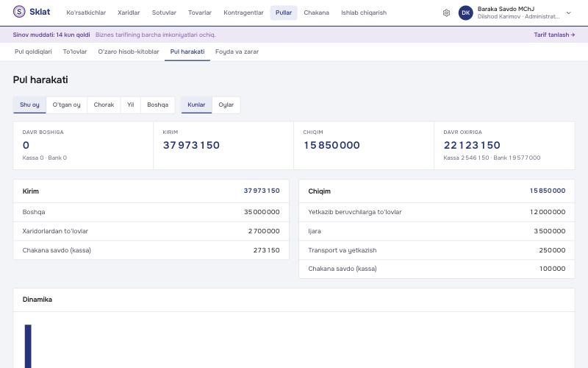Select O'tgan oy period
The width and height of the screenshot is (588, 368).
[66, 105]
